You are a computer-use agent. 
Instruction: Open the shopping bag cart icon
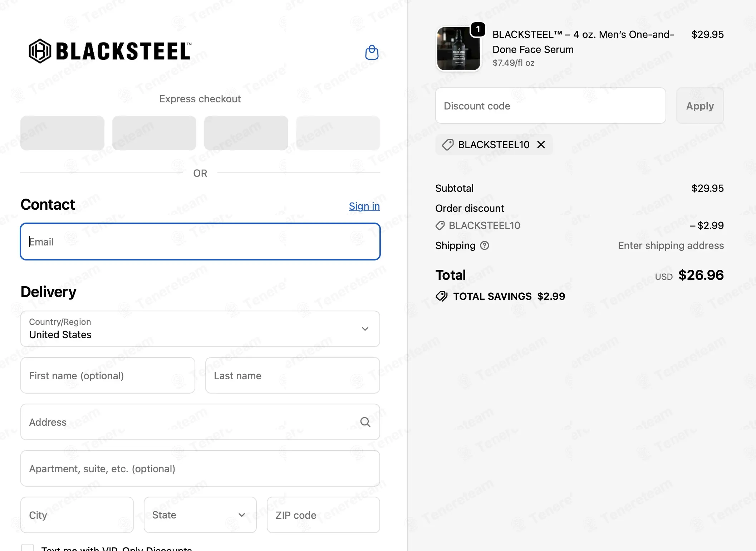click(x=372, y=52)
